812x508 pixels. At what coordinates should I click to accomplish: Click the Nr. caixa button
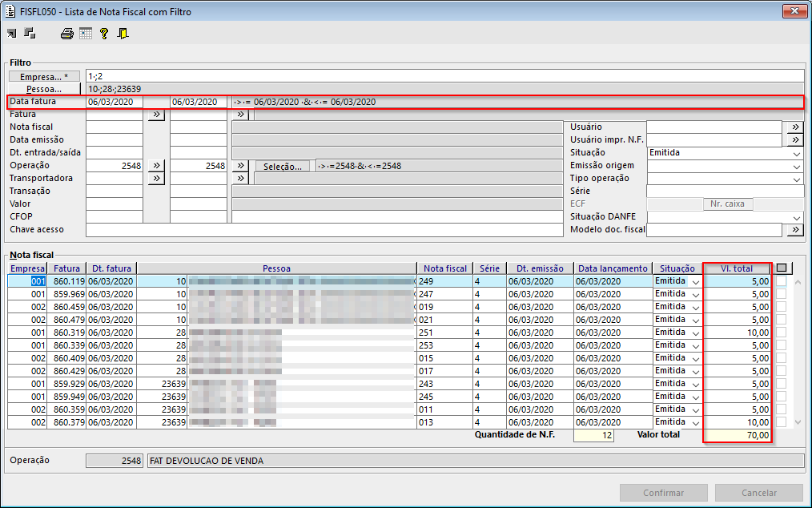tap(727, 204)
